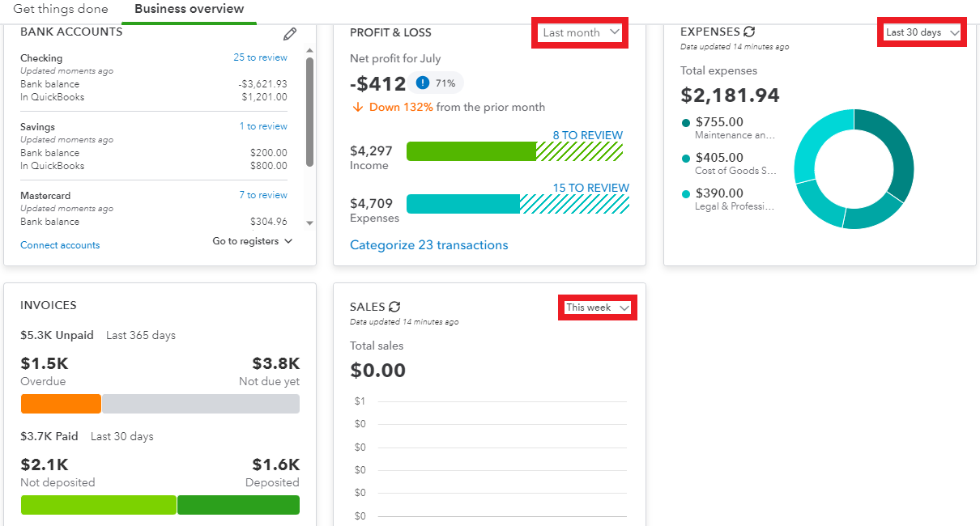Refresh the Sales data

point(394,307)
